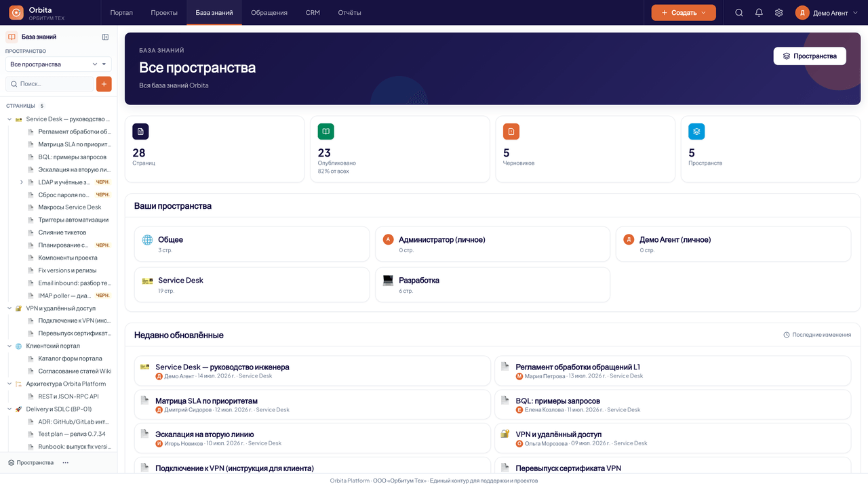Click the Создать button
Screen dimensions: 868x488
(x=684, y=13)
